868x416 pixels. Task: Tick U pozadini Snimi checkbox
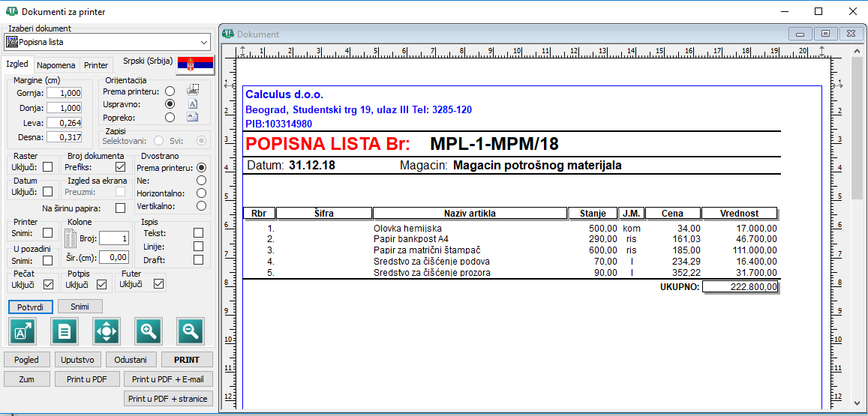pos(48,260)
